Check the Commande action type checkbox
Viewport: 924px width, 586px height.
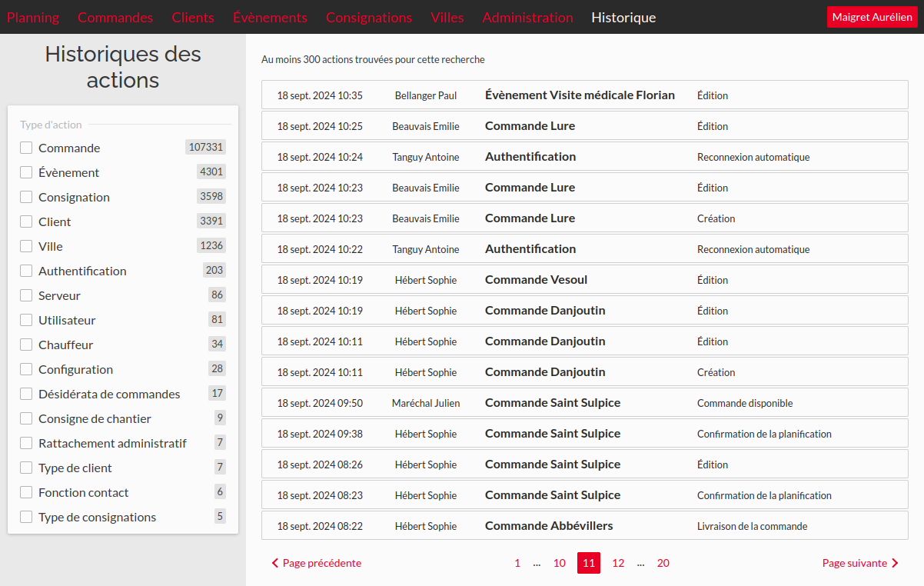(x=26, y=148)
